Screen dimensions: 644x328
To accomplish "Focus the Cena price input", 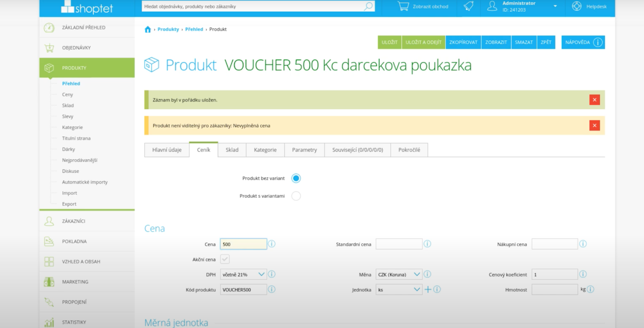I will pos(243,244).
